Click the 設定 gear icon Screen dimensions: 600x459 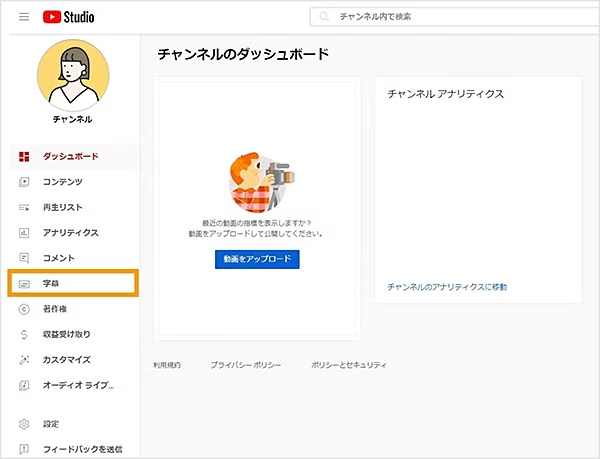pos(24,424)
